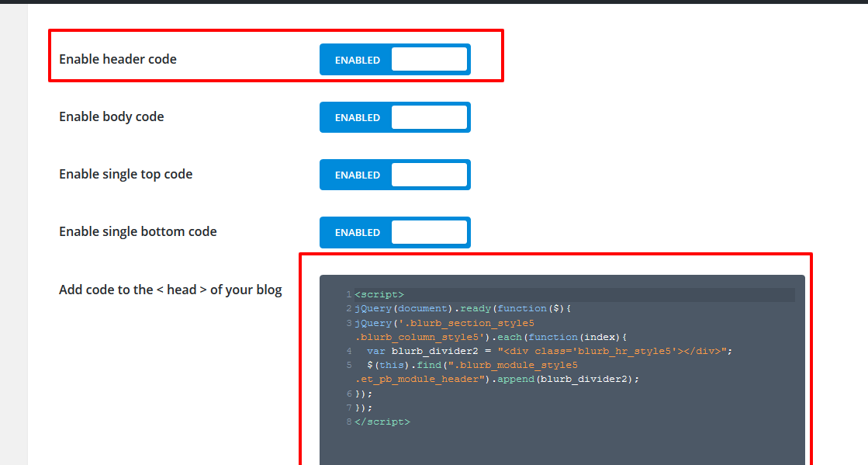Click the 'Enable single bottom code' label

click(138, 231)
